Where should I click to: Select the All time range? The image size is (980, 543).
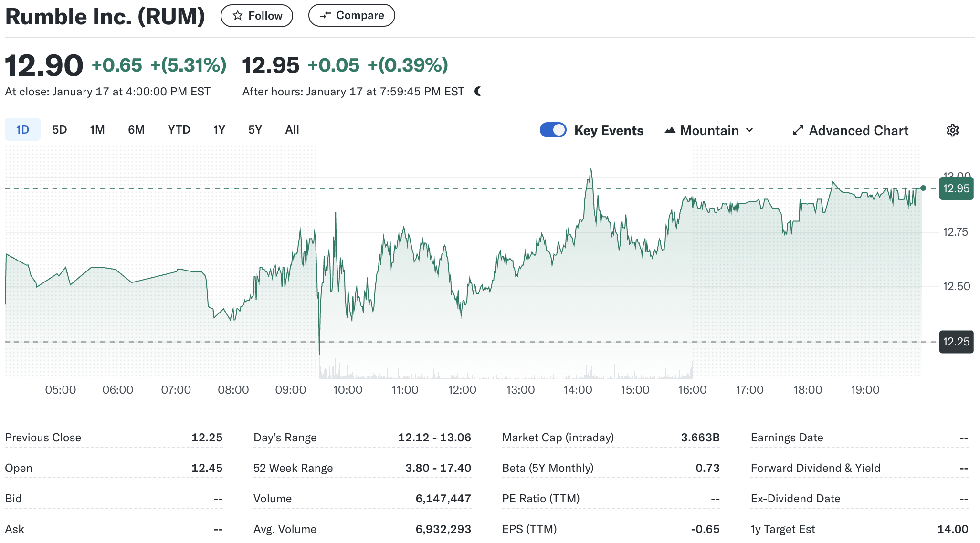click(292, 130)
